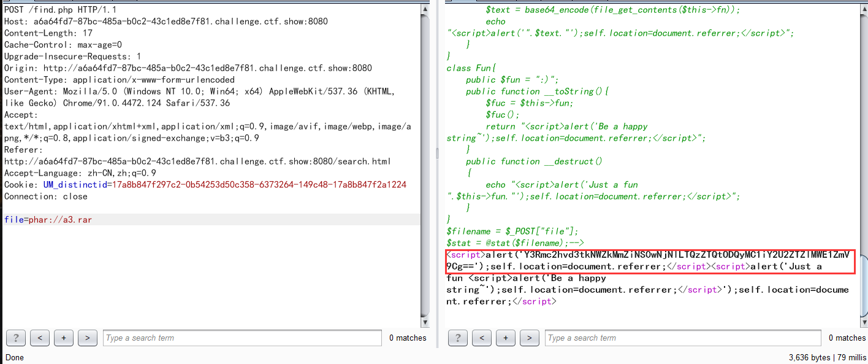Click the Accept-Language zh-CN header
Viewport: 868px width, 364px height.
point(80,173)
